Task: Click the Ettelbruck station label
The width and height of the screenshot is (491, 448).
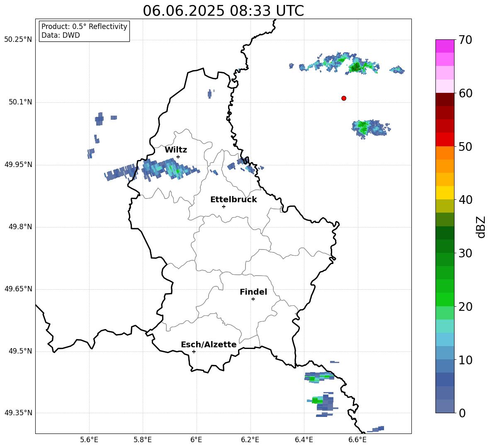Action: [233, 200]
